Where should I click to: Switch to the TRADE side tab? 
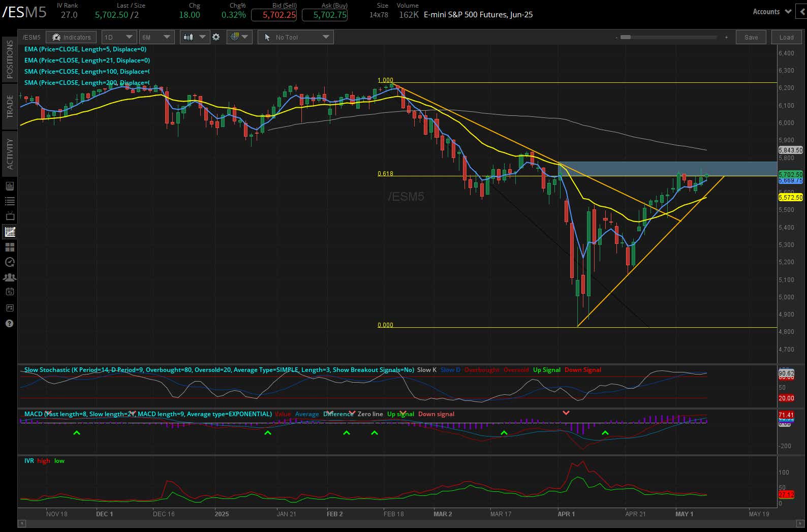[x=10, y=106]
